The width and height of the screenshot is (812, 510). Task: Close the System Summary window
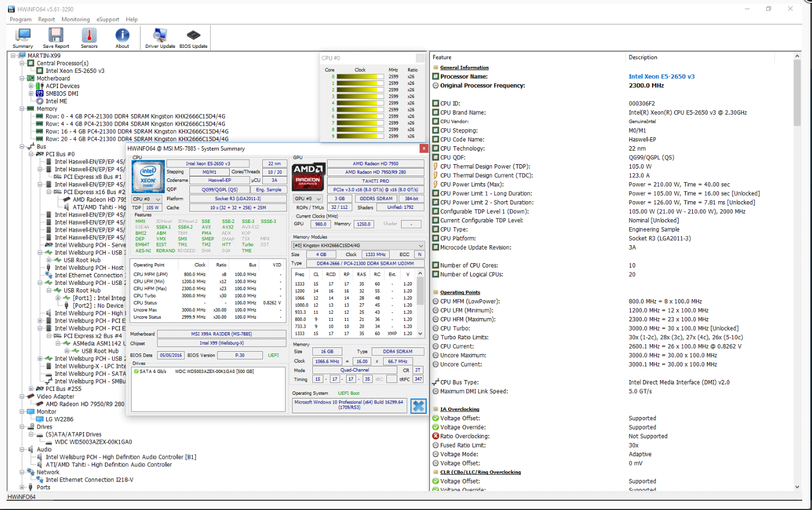coord(423,148)
